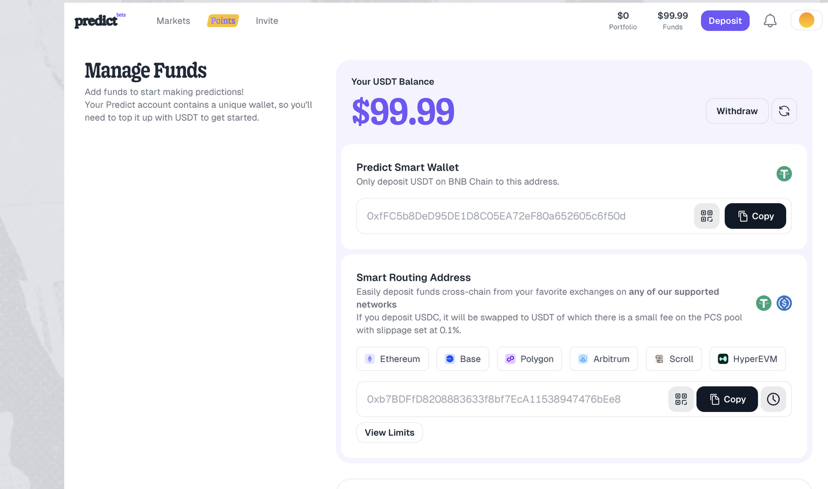Copy the Predict Smart Wallet address
This screenshot has width=828, height=489.
[x=755, y=216]
